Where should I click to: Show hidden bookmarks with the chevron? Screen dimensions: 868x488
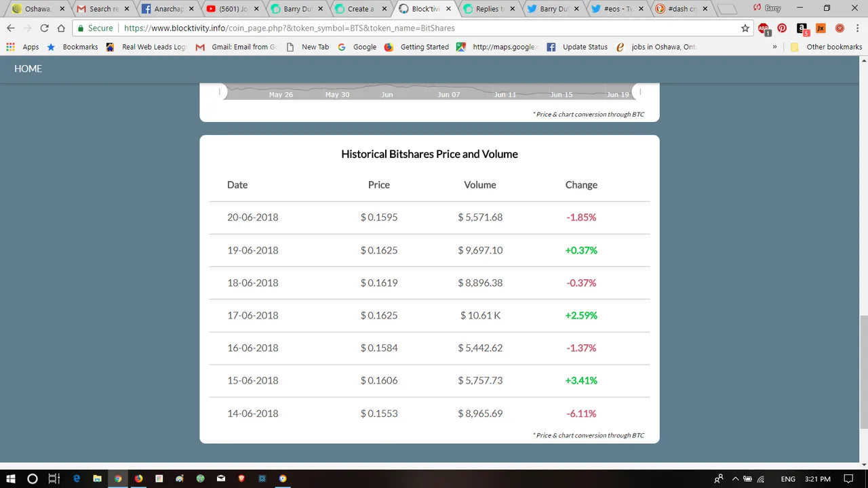774,47
